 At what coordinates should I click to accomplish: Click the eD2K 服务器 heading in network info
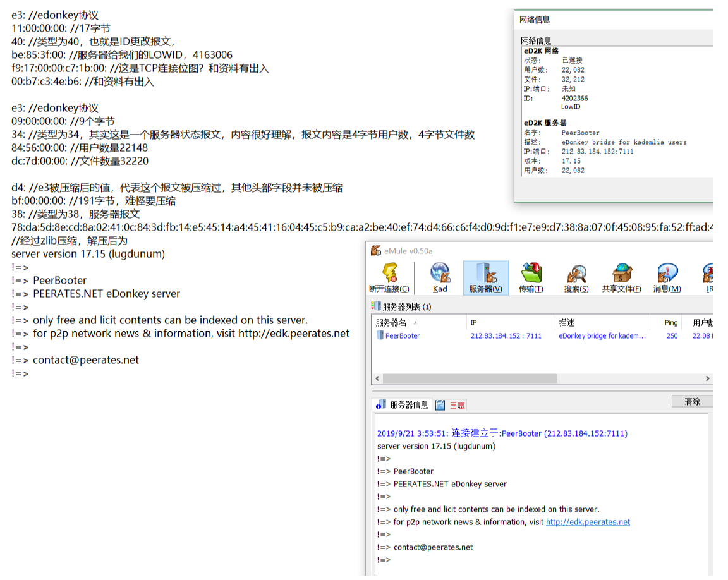click(x=545, y=123)
